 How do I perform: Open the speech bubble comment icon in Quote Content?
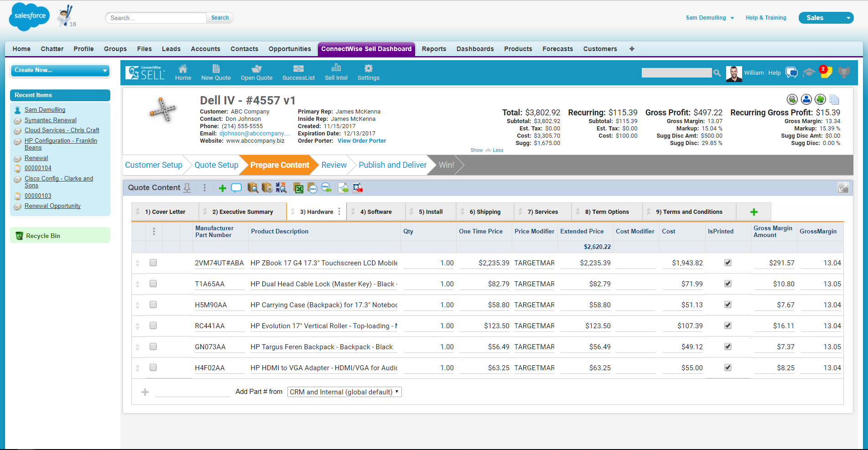(x=236, y=188)
